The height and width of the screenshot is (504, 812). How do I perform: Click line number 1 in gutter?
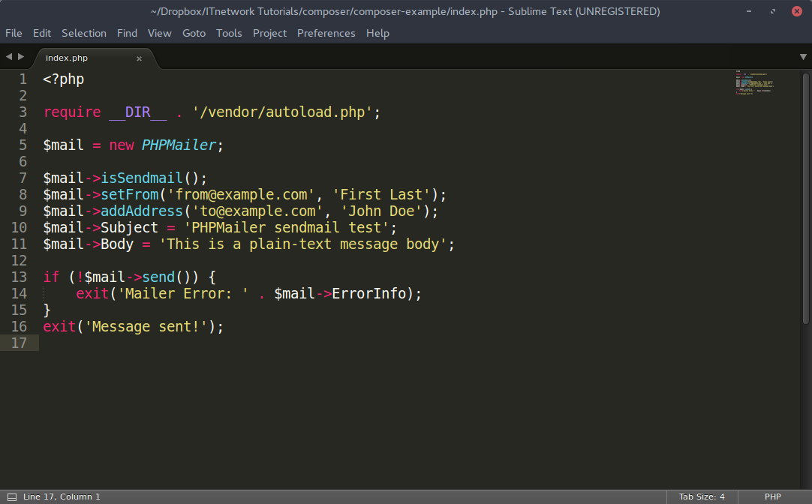pos(23,79)
